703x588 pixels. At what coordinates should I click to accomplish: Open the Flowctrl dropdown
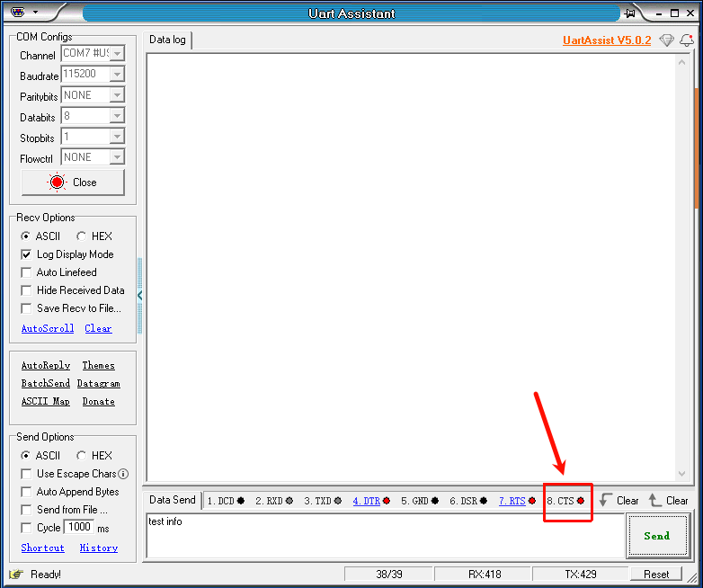coord(117,157)
